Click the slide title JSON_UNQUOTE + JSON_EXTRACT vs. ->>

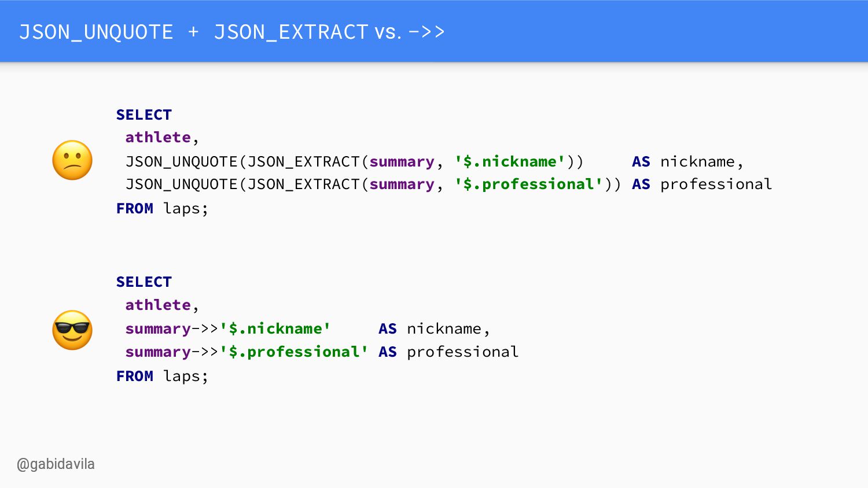tap(232, 32)
